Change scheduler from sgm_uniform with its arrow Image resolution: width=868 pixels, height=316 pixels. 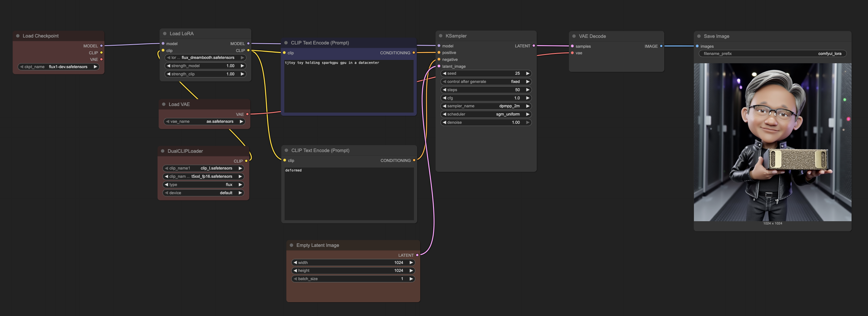[x=528, y=114]
